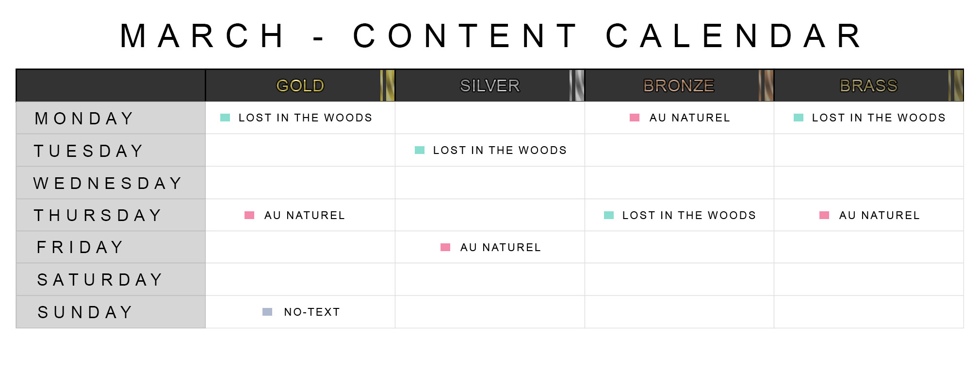This screenshot has height=374, width=980.
Task: Click the bronze metallic strip in BRONZE header
Action: (x=766, y=85)
